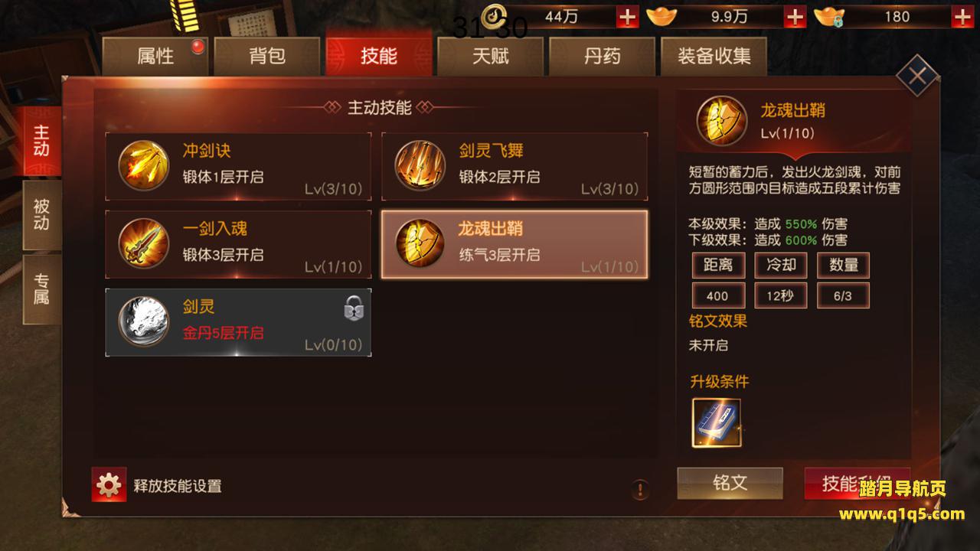Image resolution: width=980 pixels, height=551 pixels.
Task: Select the 被动 side tab
Action: pyautogui.click(x=41, y=215)
